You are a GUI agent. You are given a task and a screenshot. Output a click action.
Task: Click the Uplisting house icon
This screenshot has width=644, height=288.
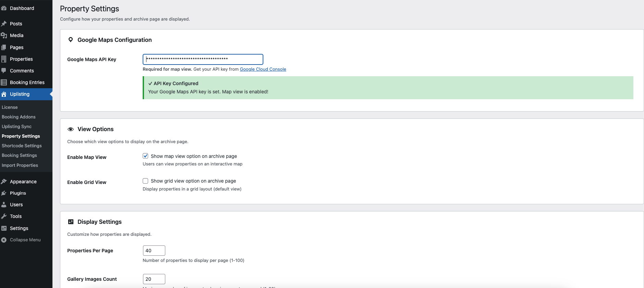click(4, 94)
